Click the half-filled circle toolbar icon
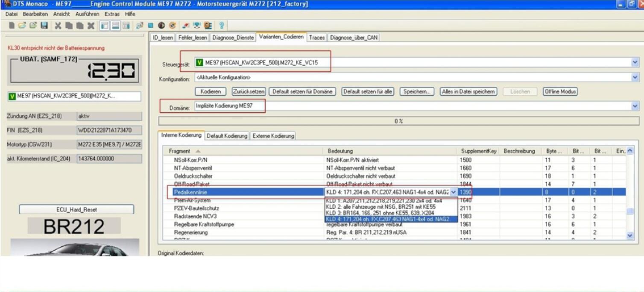 pyautogui.click(x=161, y=26)
